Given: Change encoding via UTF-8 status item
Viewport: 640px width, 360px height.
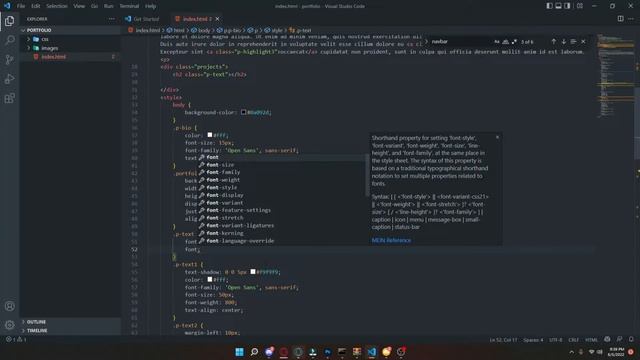Looking at the screenshot, I should 556,340.
